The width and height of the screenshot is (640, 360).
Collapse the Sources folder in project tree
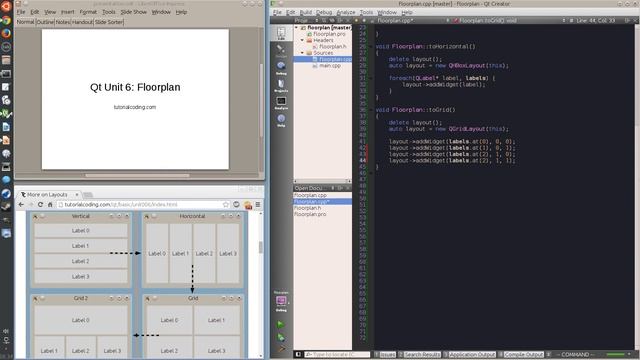coord(302,53)
